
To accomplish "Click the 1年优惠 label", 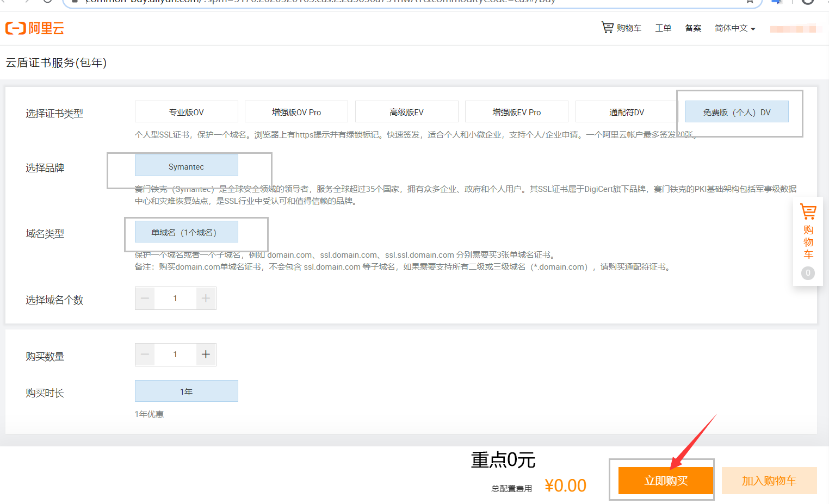I will tap(149, 414).
